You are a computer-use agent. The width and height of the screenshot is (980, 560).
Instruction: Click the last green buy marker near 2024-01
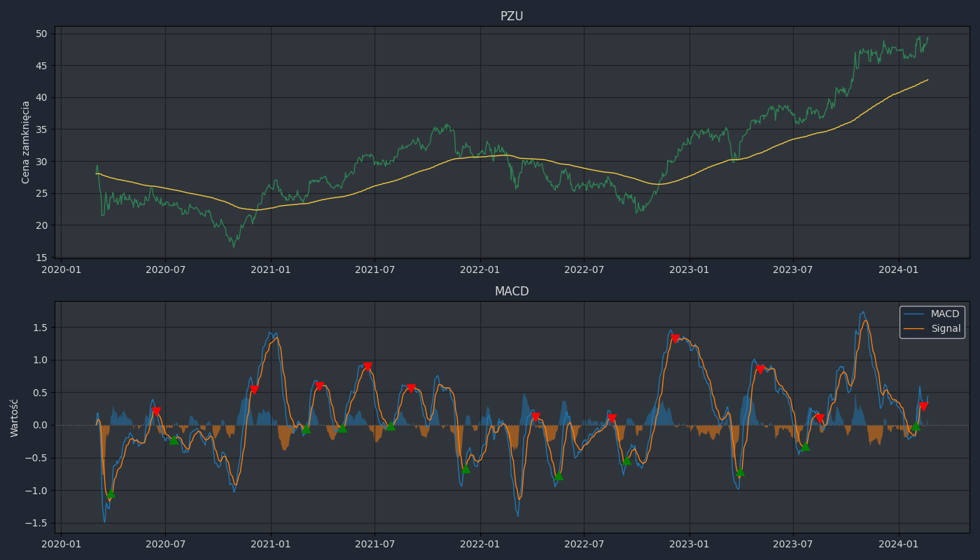pyautogui.click(x=916, y=426)
